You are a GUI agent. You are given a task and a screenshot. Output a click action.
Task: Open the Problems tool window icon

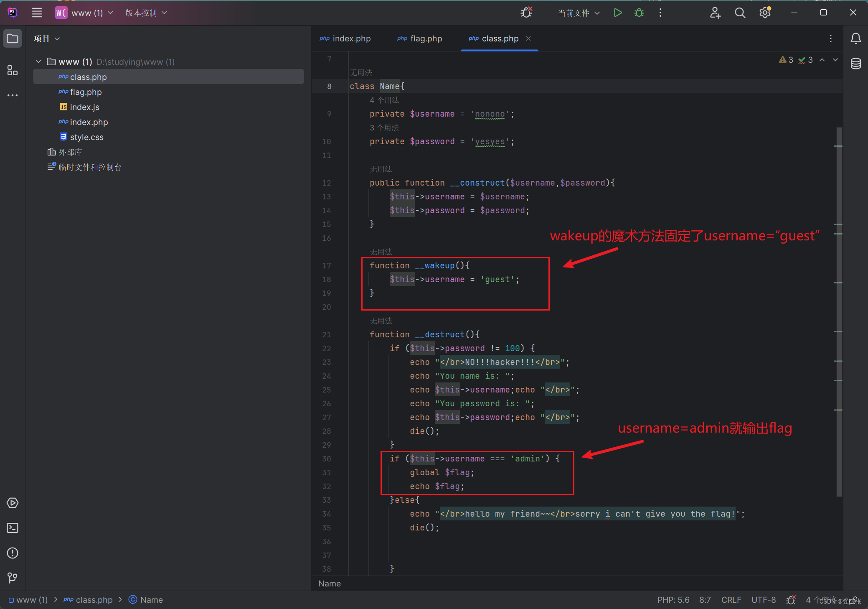[13, 553]
